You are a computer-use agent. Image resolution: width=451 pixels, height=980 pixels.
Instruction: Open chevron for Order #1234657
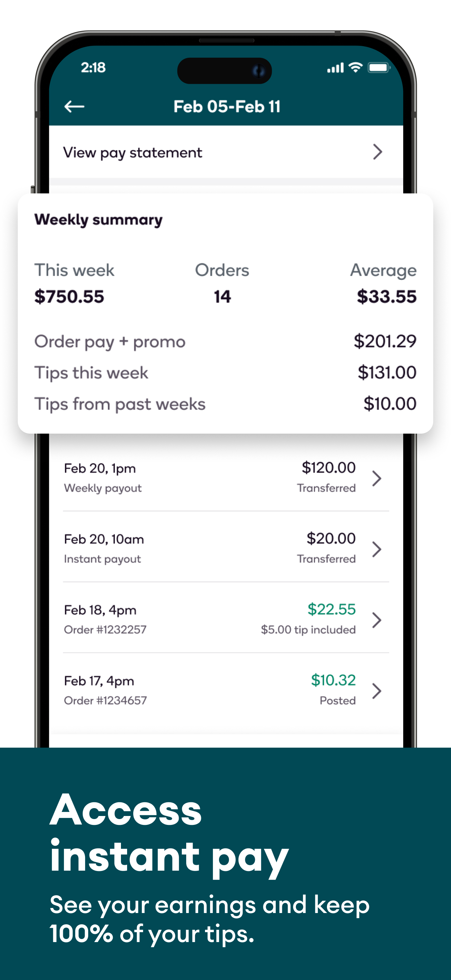tap(377, 691)
